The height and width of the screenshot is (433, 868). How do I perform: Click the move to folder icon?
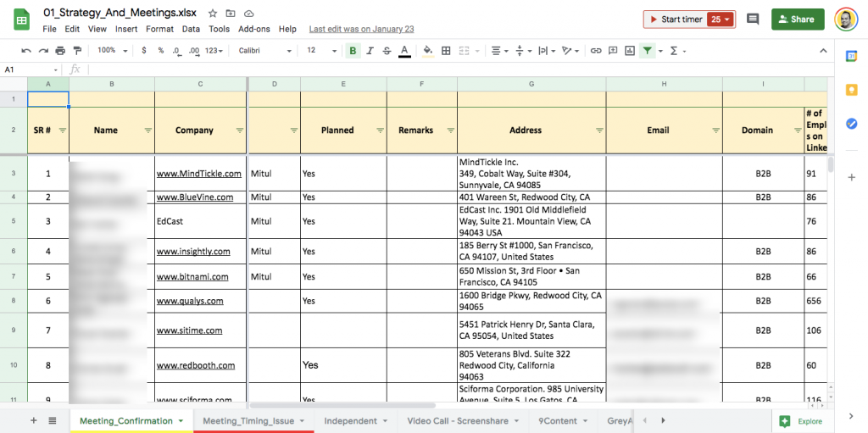click(x=231, y=14)
